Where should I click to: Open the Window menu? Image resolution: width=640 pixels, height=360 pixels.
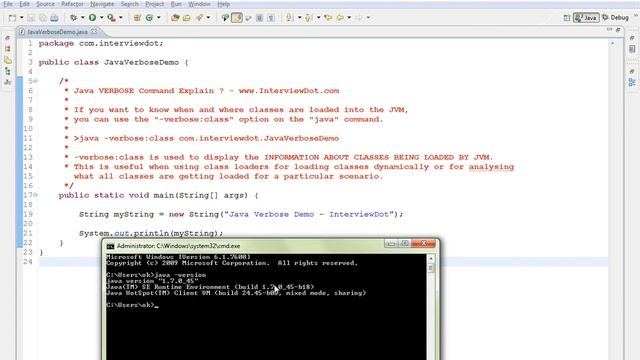point(199,4)
